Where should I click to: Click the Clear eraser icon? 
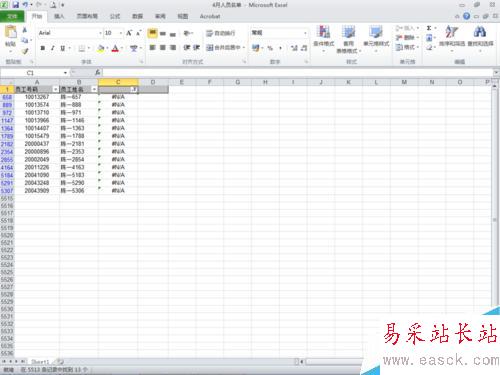tap(429, 47)
